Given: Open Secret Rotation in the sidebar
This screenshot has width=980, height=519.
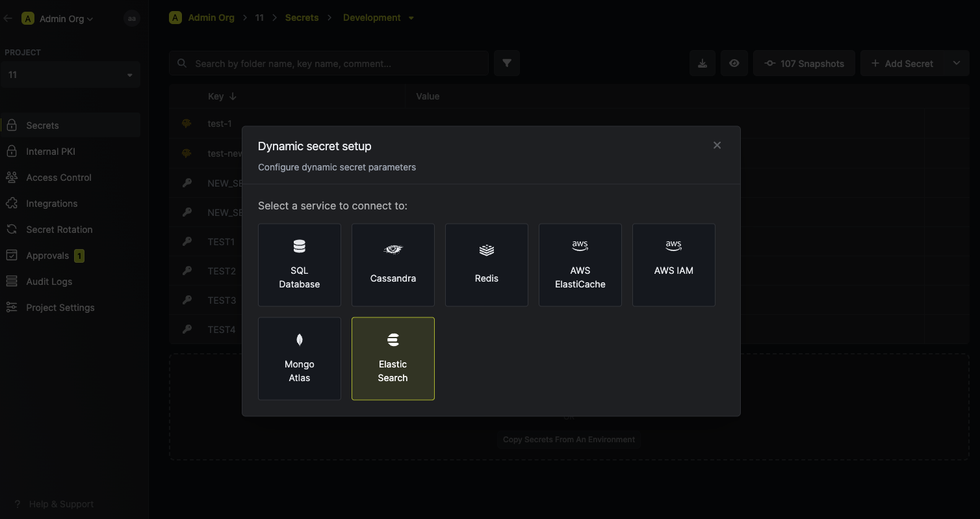Looking at the screenshot, I should coord(70,229).
